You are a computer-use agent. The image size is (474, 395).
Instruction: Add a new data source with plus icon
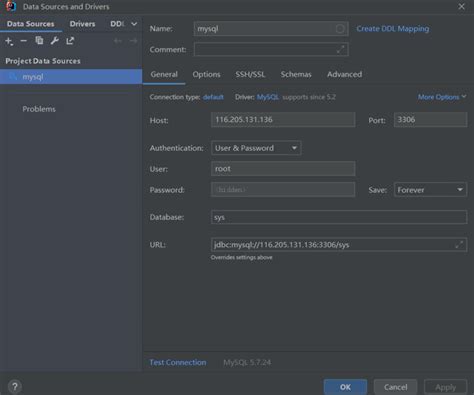pyautogui.click(x=9, y=41)
